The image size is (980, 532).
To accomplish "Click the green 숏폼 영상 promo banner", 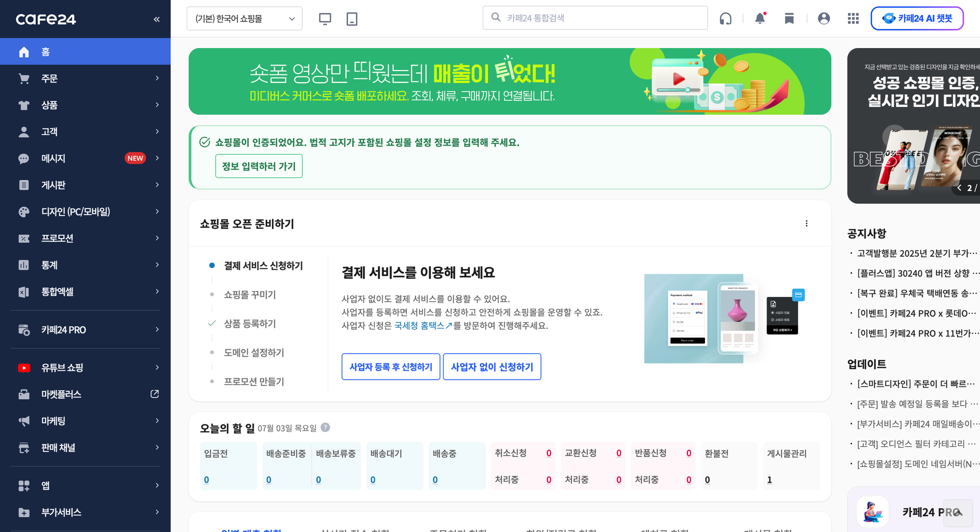I will [x=510, y=81].
